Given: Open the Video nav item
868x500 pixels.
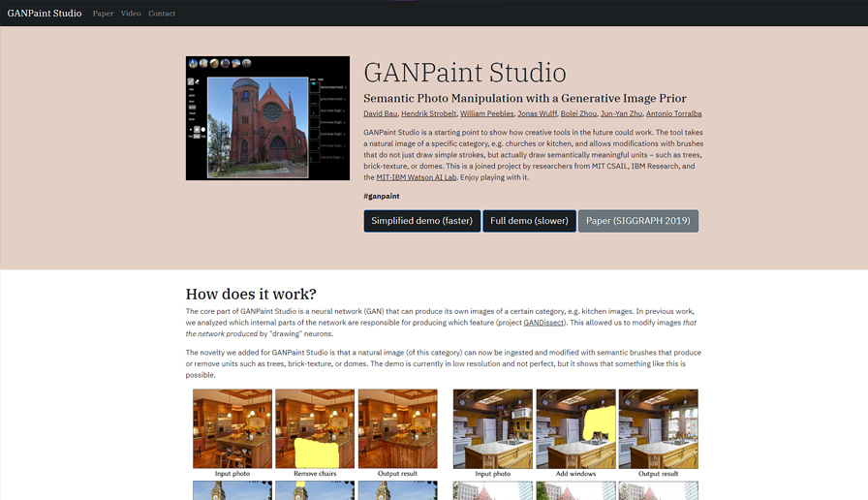Looking at the screenshot, I should click(x=131, y=14).
